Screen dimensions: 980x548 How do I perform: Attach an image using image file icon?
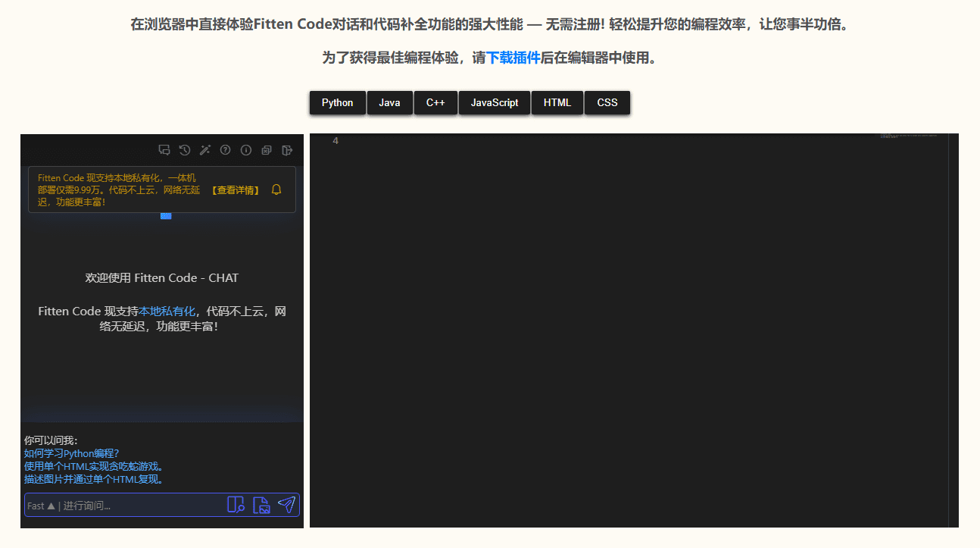tap(261, 505)
